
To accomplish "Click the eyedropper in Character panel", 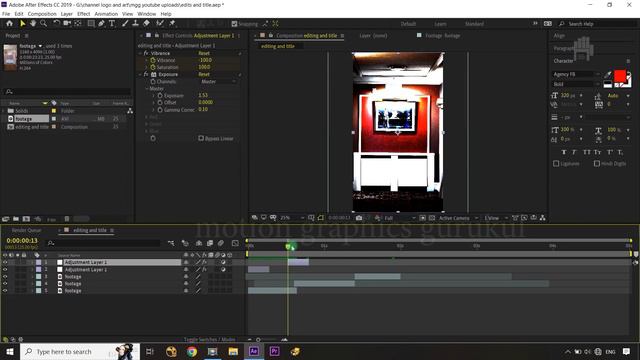I will click(608, 74).
